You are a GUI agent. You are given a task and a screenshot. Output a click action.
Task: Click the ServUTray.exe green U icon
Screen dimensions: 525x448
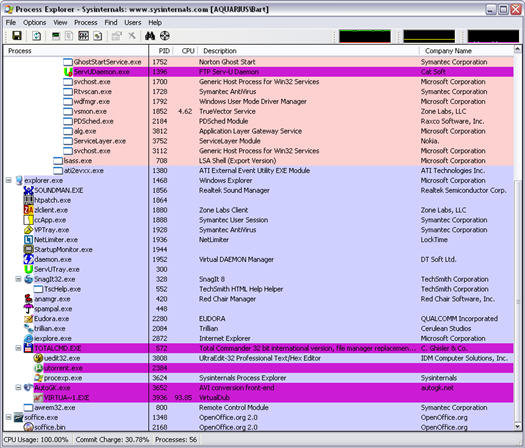pyautogui.click(x=28, y=269)
